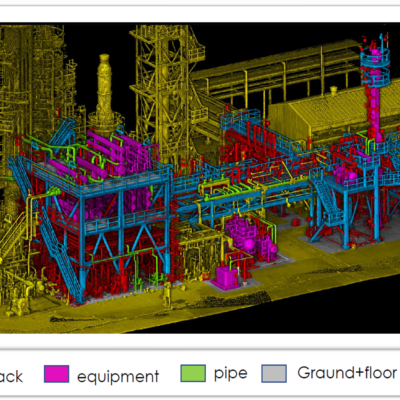
Task: Click the partially visible "ack" legend label
Action: click(x=11, y=377)
